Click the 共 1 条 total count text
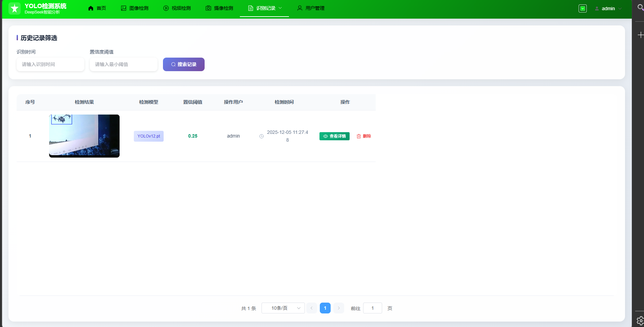 pyautogui.click(x=249, y=308)
